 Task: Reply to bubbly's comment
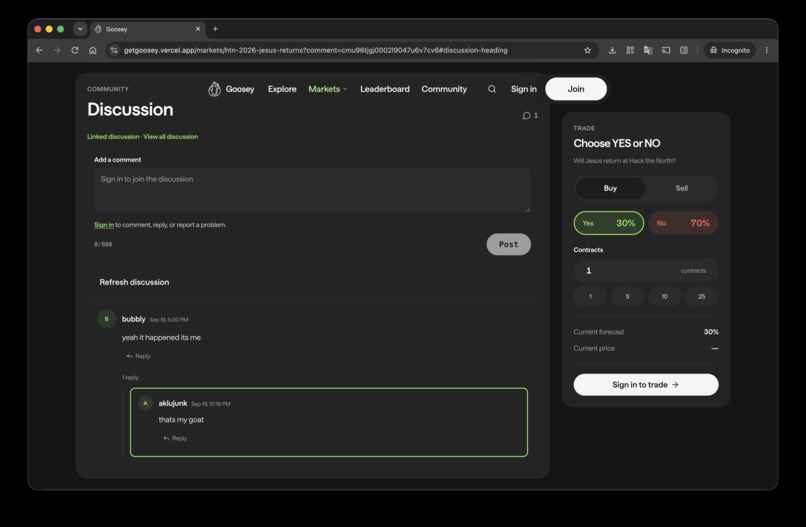pos(138,356)
